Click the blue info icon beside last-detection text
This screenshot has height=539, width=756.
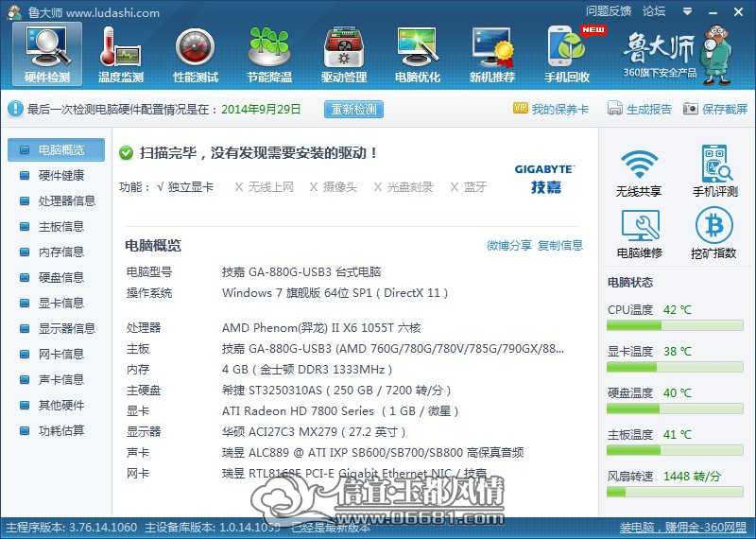tap(15, 109)
